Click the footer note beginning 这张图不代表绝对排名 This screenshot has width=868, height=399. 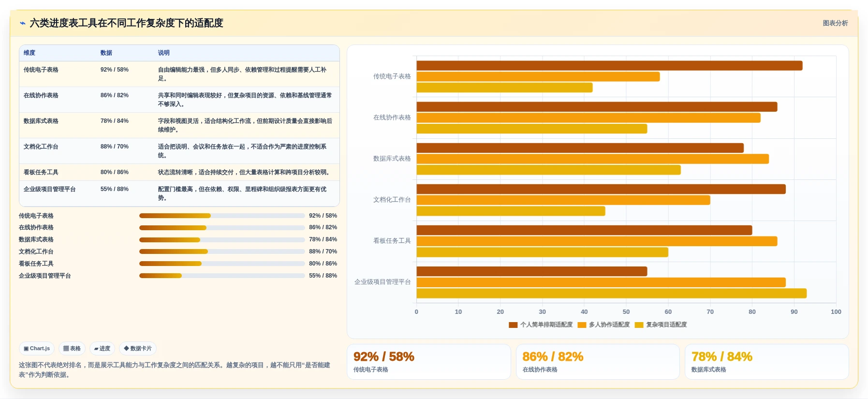coord(175,370)
